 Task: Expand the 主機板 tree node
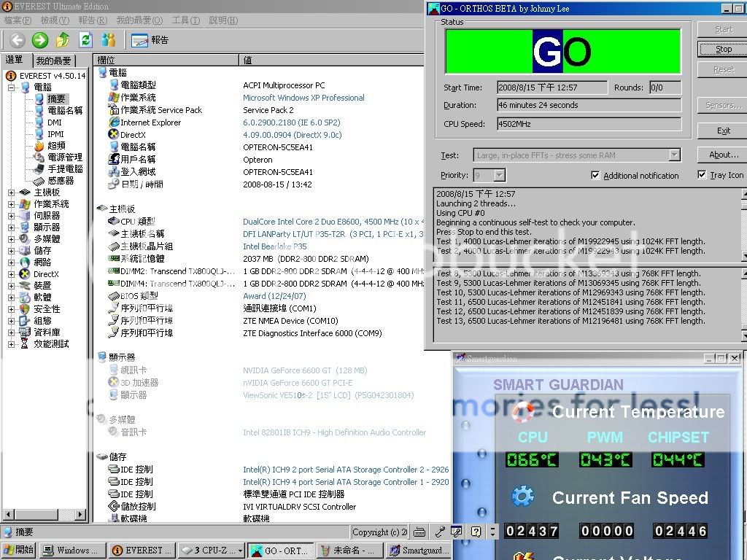[x=12, y=192]
